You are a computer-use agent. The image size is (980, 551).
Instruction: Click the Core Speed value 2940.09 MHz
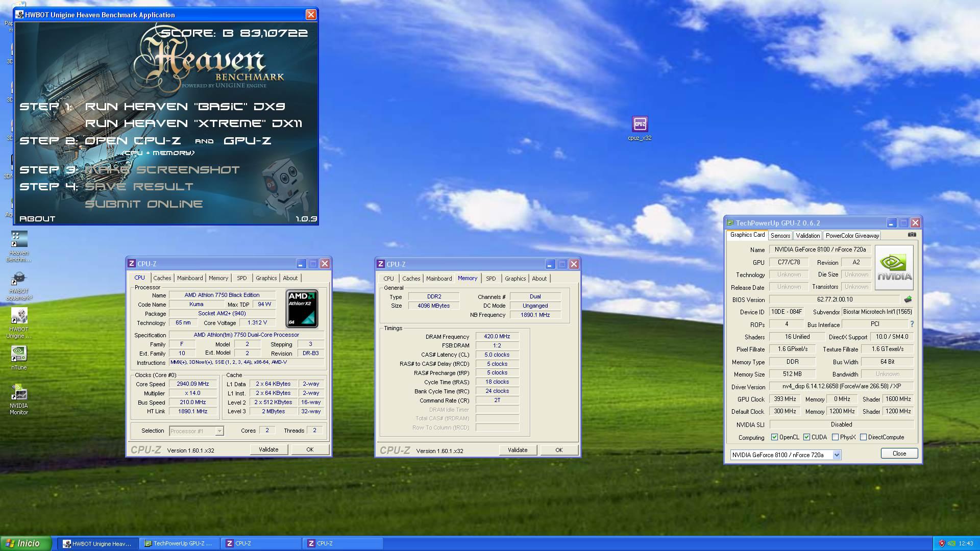193,384
